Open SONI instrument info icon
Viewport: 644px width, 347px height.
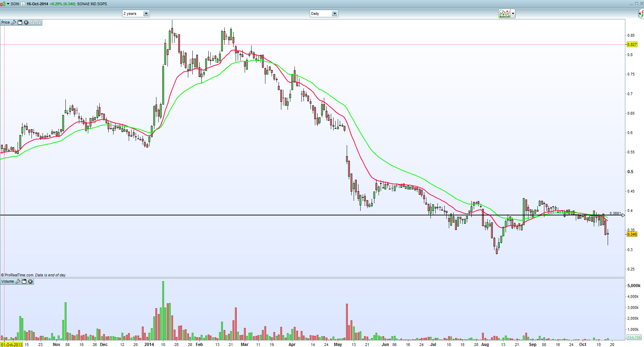[23, 4]
